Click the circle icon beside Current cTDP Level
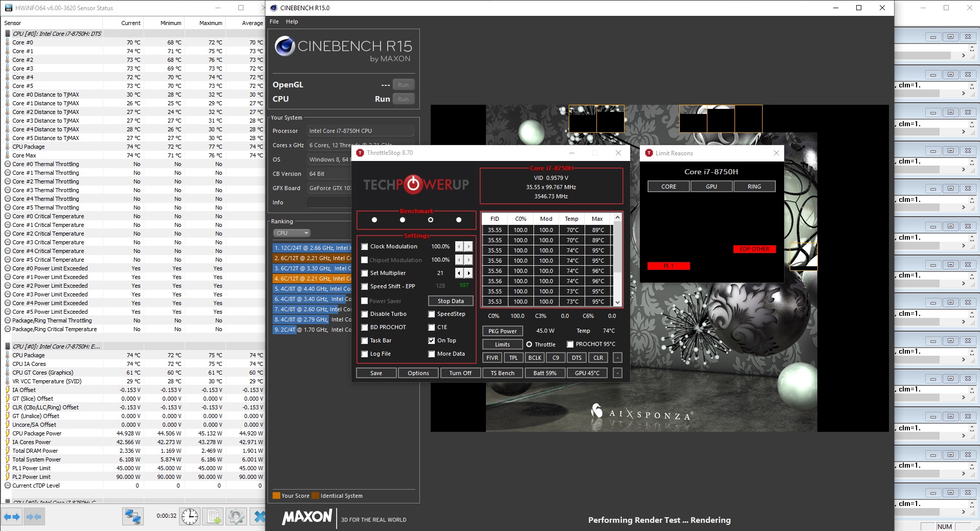This screenshot has height=531, width=980. pyautogui.click(x=7, y=486)
